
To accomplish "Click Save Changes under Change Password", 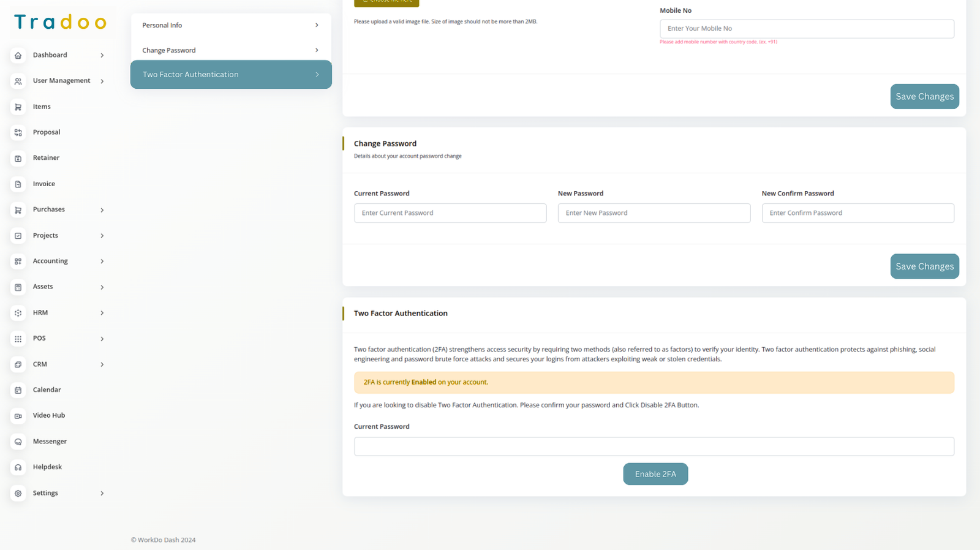I will tap(924, 266).
